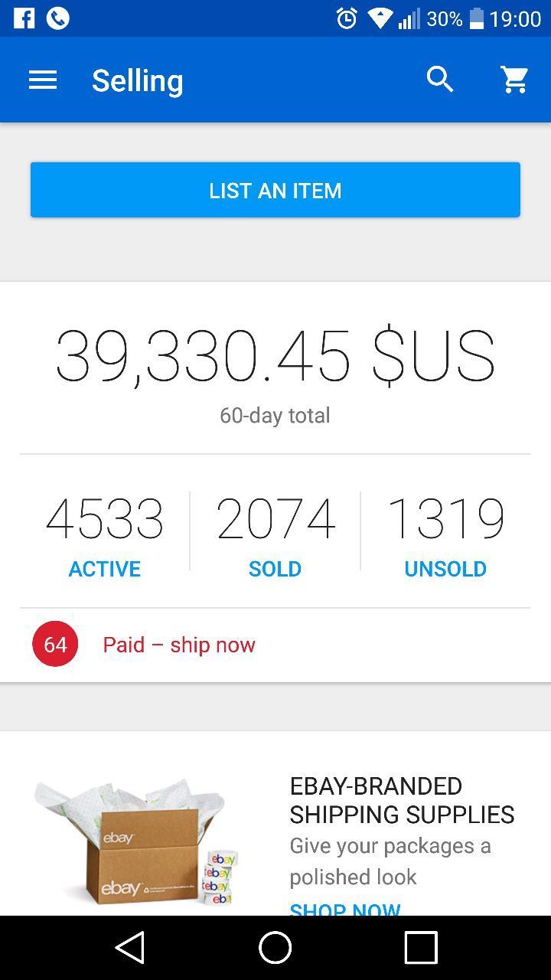Tap the Shop Now link
Viewport: 551px width, 980px height.
[345, 908]
